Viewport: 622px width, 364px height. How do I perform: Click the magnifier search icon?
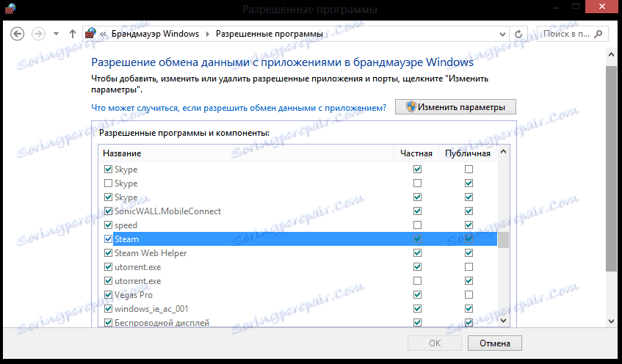tap(599, 34)
